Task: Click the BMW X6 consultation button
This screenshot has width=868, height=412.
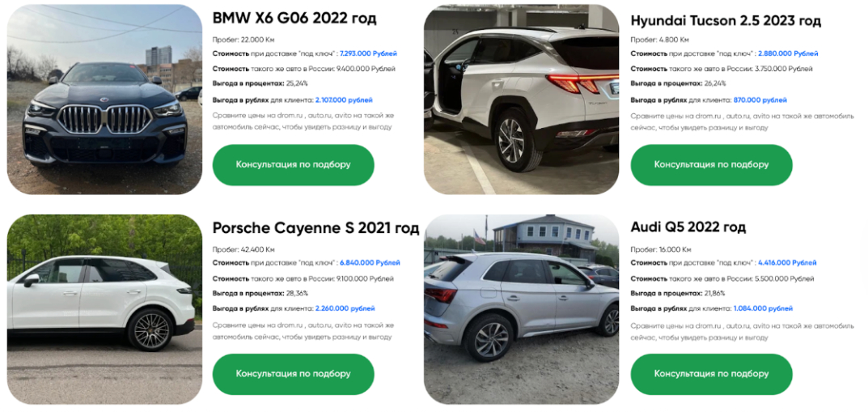Action: coord(294,165)
